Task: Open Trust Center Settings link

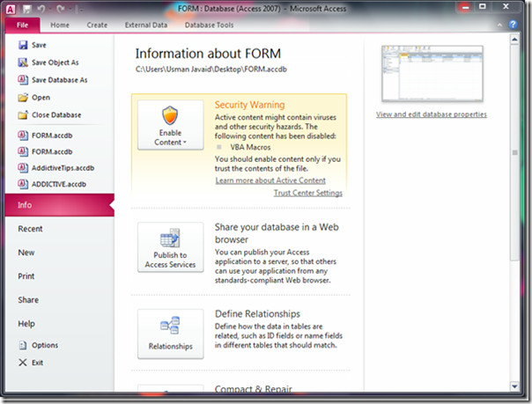Action: pyautogui.click(x=307, y=193)
